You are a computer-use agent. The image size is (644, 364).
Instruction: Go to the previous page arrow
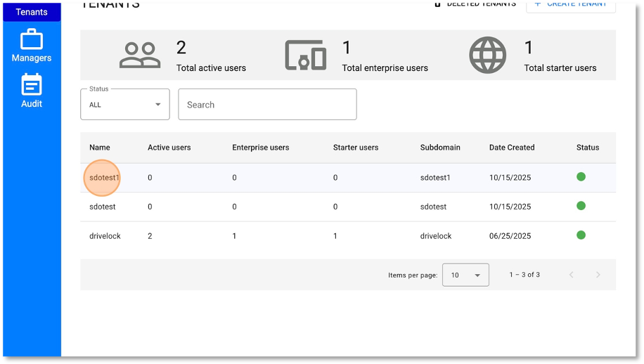(572, 275)
